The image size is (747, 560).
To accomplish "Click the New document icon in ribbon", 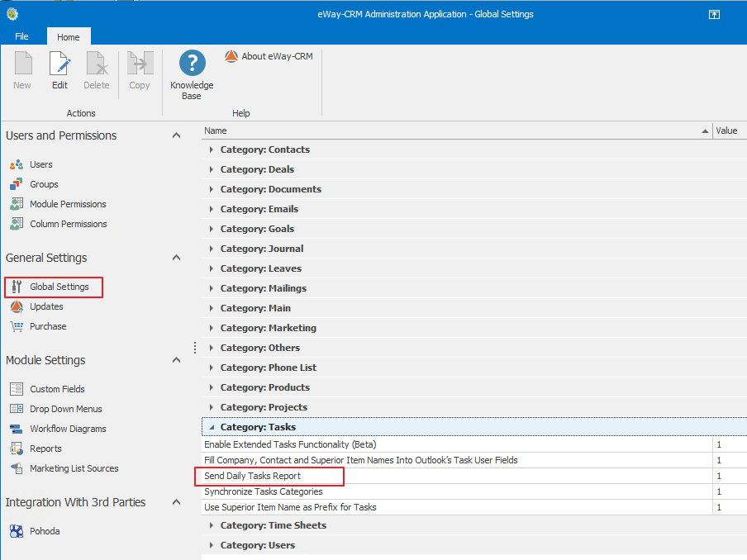I will (x=23, y=64).
